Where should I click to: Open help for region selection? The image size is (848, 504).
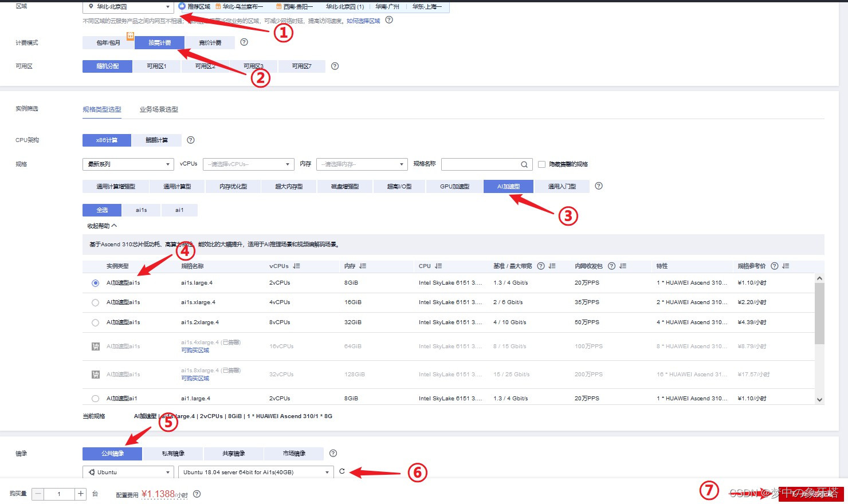tap(389, 20)
